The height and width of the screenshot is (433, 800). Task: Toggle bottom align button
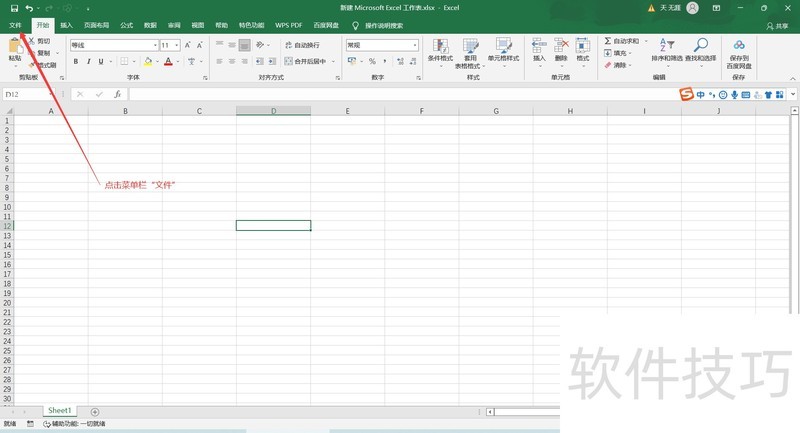click(244, 45)
